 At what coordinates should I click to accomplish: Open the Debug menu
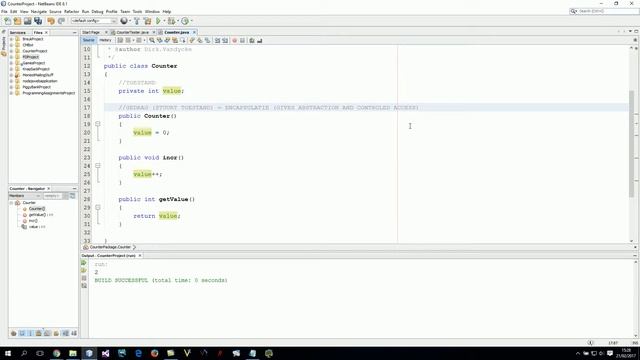[97, 11]
